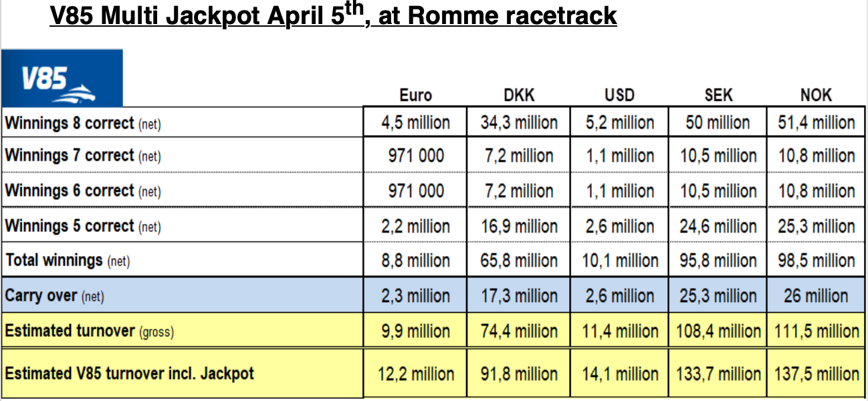Select the 4,5 million Euro cell
The image size is (868, 401).
tap(415, 123)
